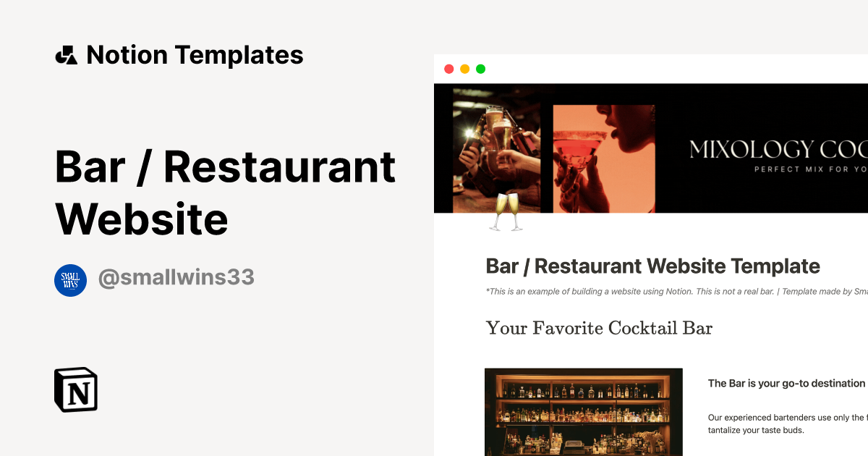Click the italic template disclaimer note
868x456 pixels.
click(676, 292)
